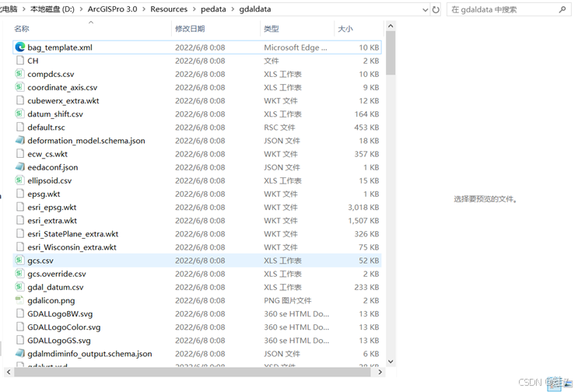Screen dimensions: 578x392
Task: Click the spreadsheet icon of datum_shift.csv
Action: pos(19,114)
